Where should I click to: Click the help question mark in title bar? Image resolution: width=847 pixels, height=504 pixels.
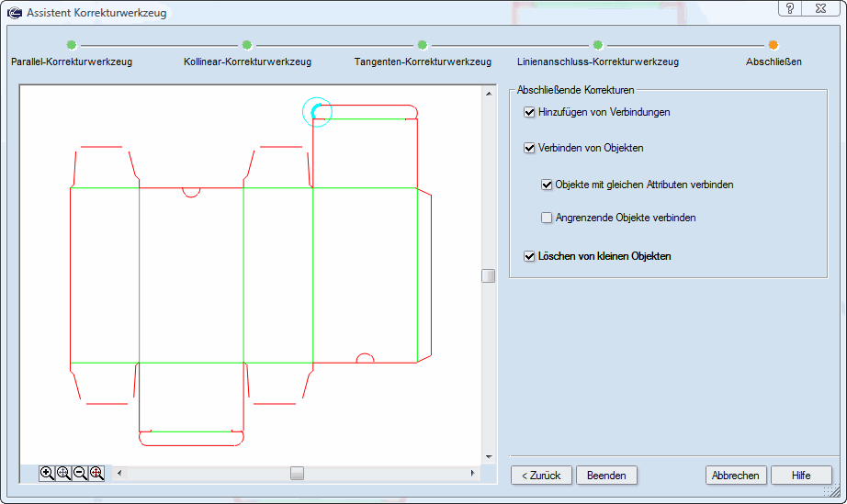pyautogui.click(x=790, y=8)
